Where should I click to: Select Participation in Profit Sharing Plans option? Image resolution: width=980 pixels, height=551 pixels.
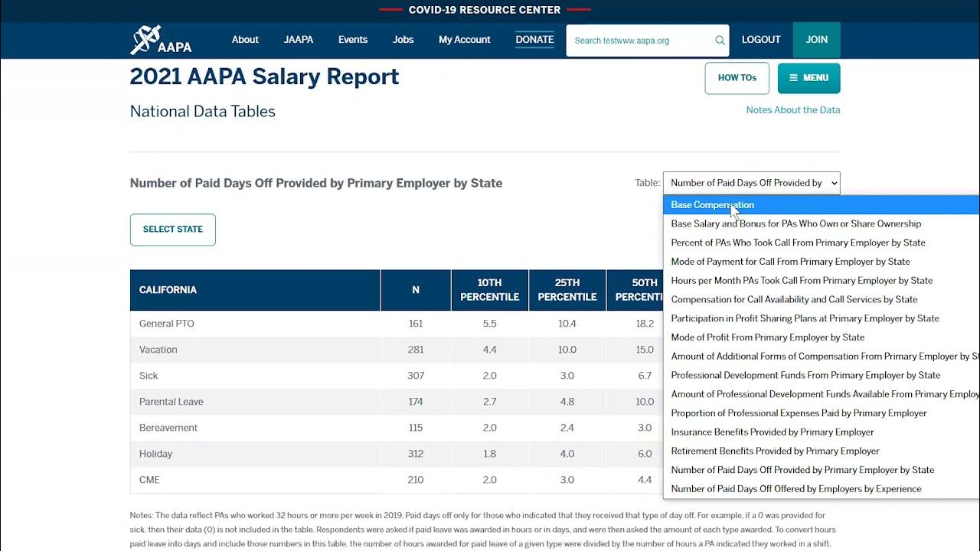pyautogui.click(x=822, y=318)
